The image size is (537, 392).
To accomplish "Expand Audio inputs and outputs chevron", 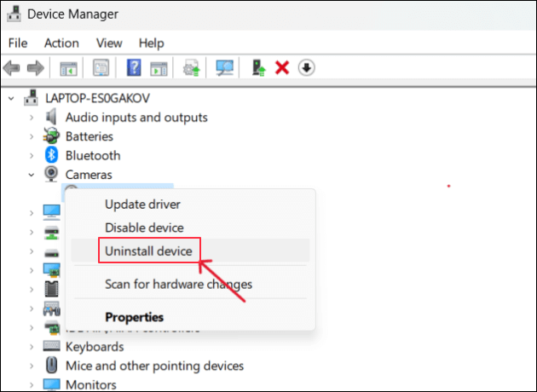I will coord(32,118).
